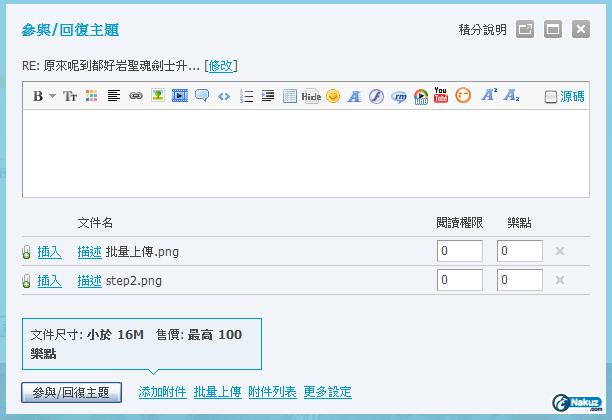Open 更多設定 more settings

click(327, 392)
